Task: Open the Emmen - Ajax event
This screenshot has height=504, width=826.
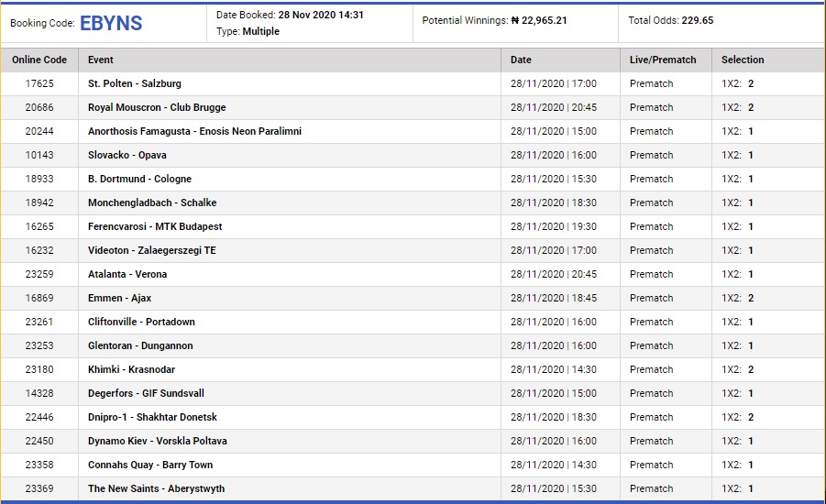Action: click(x=119, y=298)
